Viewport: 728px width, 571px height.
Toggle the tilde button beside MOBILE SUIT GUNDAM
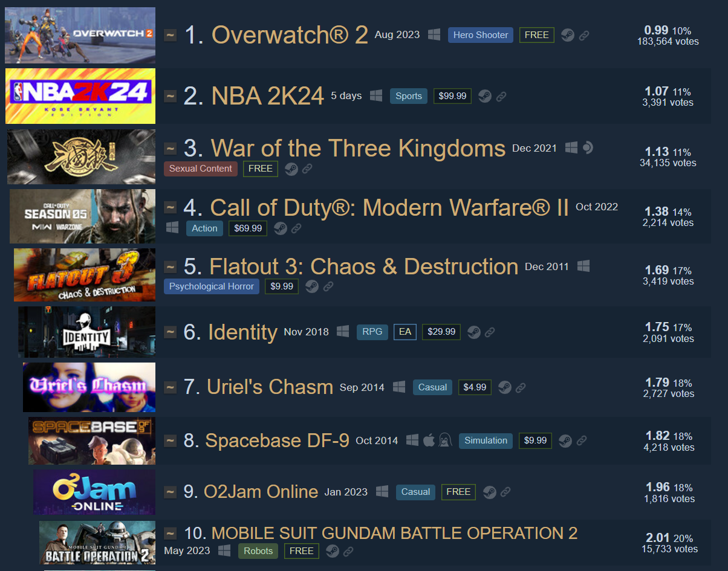171,534
